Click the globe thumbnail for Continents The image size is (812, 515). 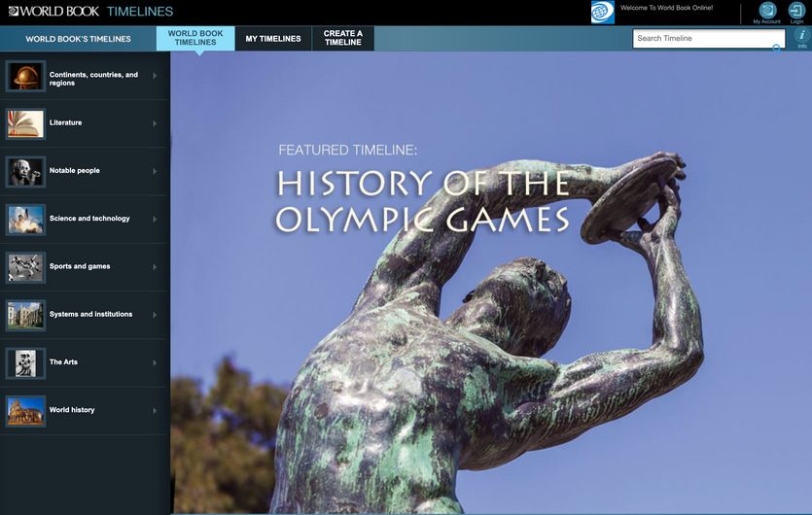pos(25,76)
